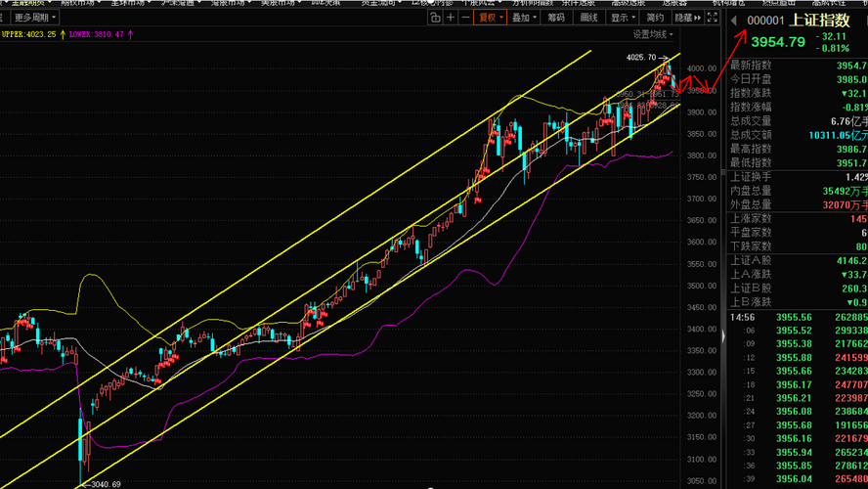Click the UPPER:4023.25 indicator label
Screen dimensions: 868x489
28,34
